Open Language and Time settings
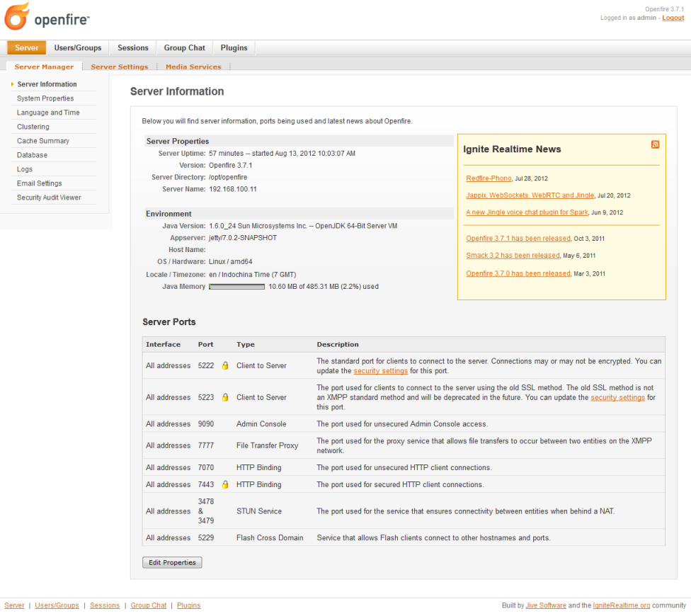Image resolution: width=691 pixels, height=616 pixels. [x=48, y=113]
